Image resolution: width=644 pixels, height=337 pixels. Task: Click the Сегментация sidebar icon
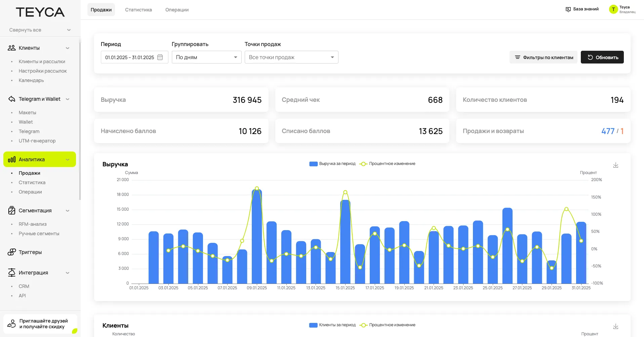click(12, 211)
